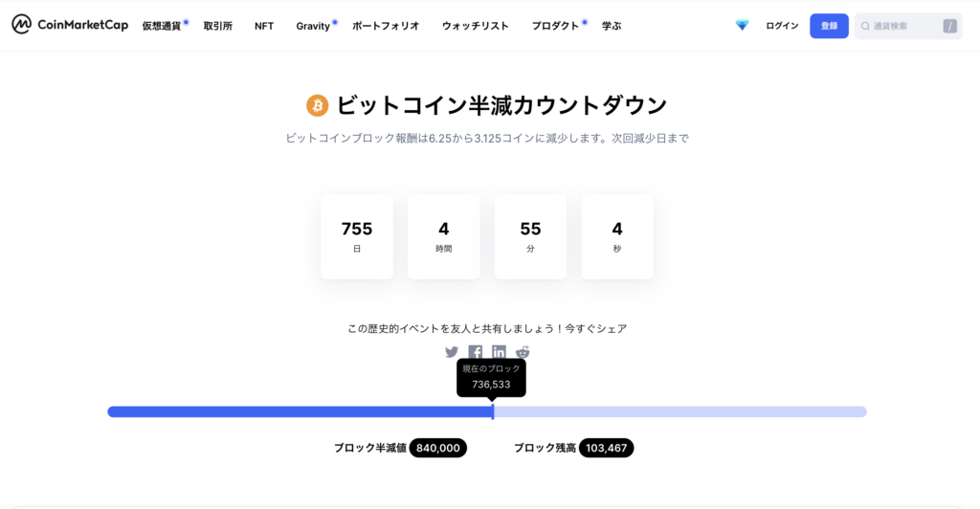
Task: Open the 取引所 menu
Action: click(217, 26)
